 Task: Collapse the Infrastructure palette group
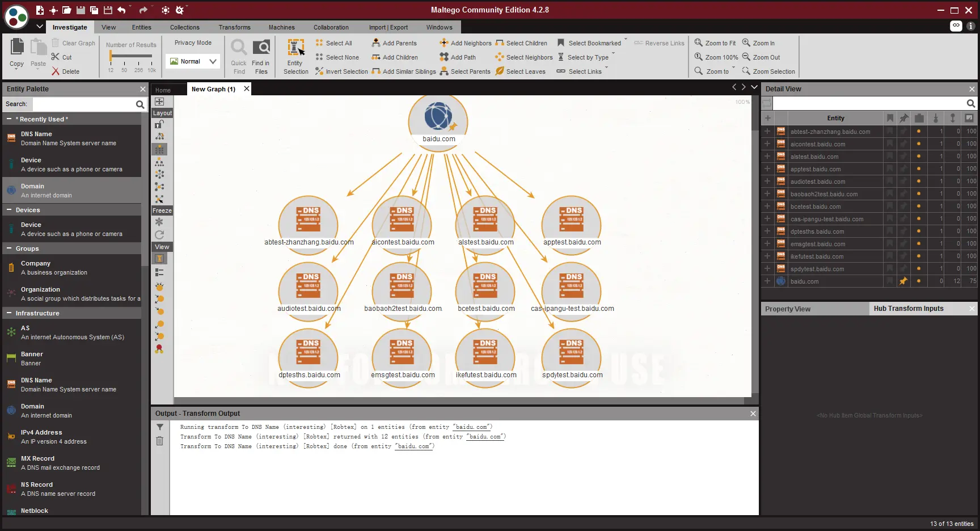[x=9, y=313]
